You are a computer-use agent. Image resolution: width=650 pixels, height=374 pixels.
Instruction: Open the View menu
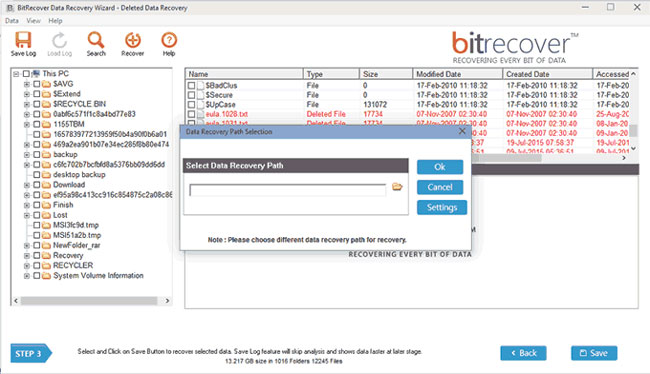tap(34, 21)
